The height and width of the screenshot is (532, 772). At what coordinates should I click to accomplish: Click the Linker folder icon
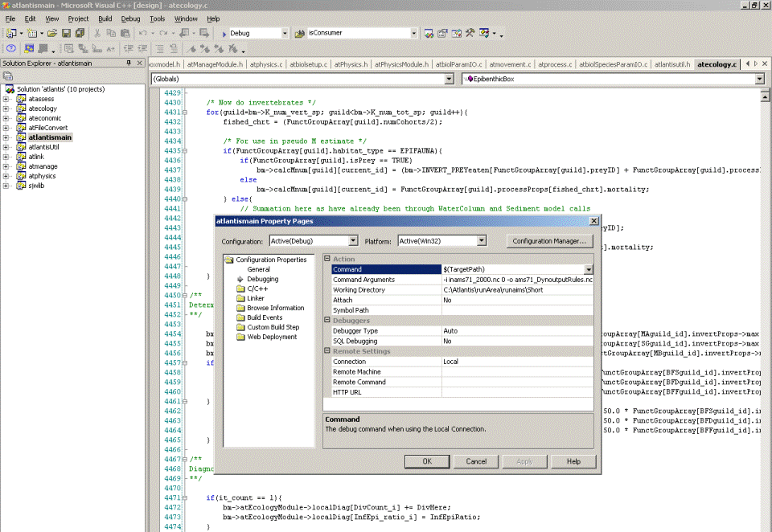pyautogui.click(x=240, y=298)
